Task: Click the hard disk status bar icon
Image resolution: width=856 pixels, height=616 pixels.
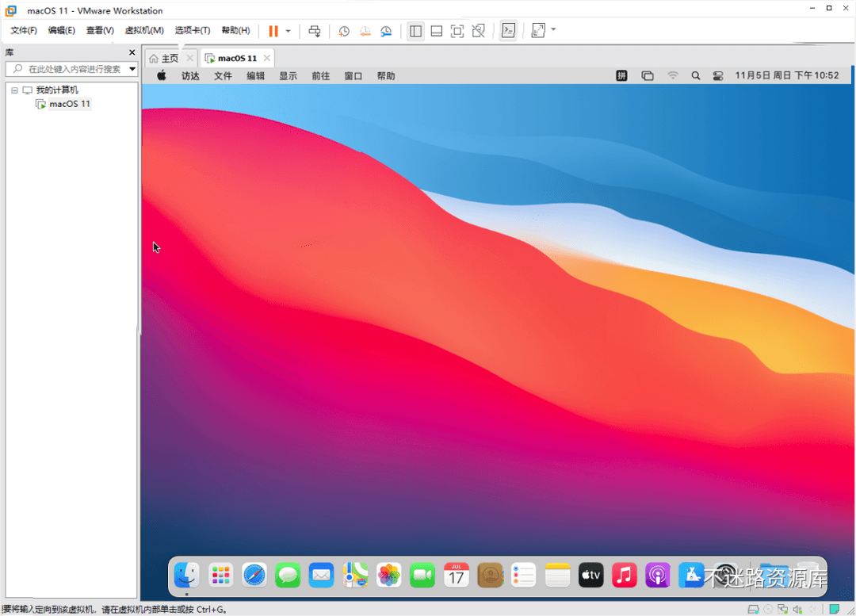Action: pos(754,610)
